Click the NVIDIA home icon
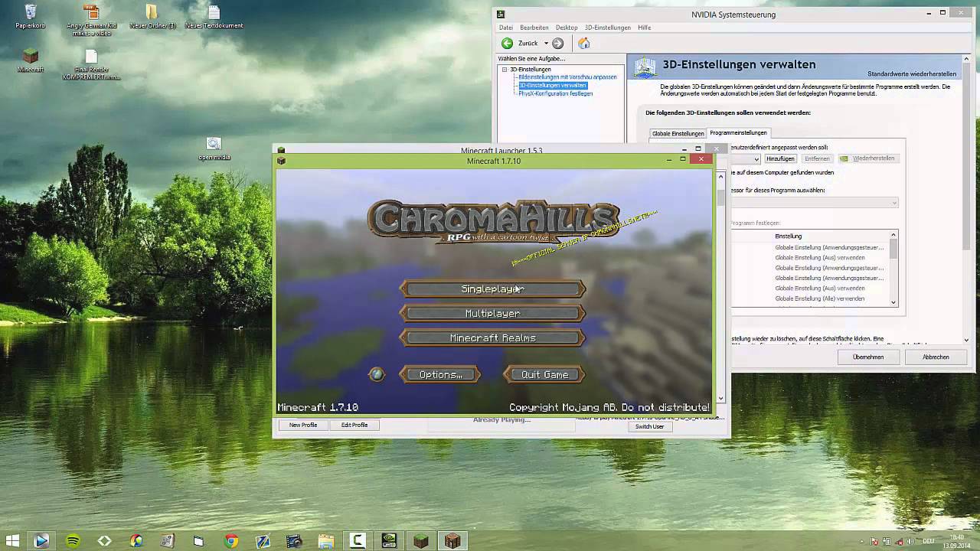Image resolution: width=980 pixels, height=551 pixels. point(583,43)
